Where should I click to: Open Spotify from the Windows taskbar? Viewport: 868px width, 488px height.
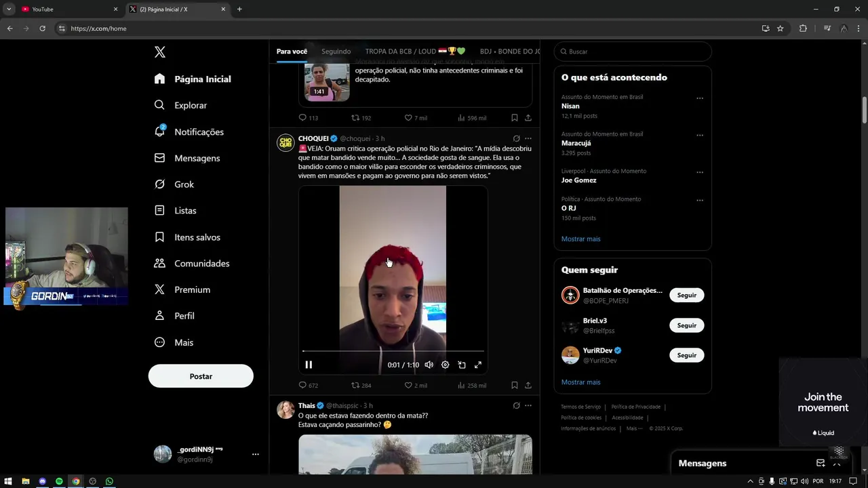59,481
